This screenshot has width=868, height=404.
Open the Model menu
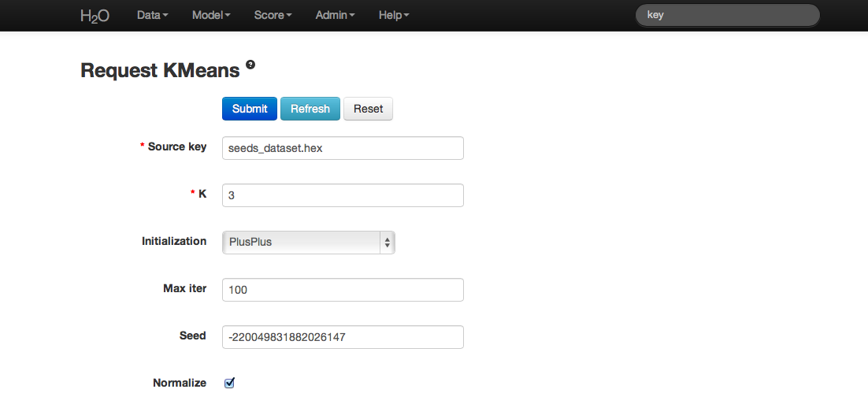tap(211, 16)
